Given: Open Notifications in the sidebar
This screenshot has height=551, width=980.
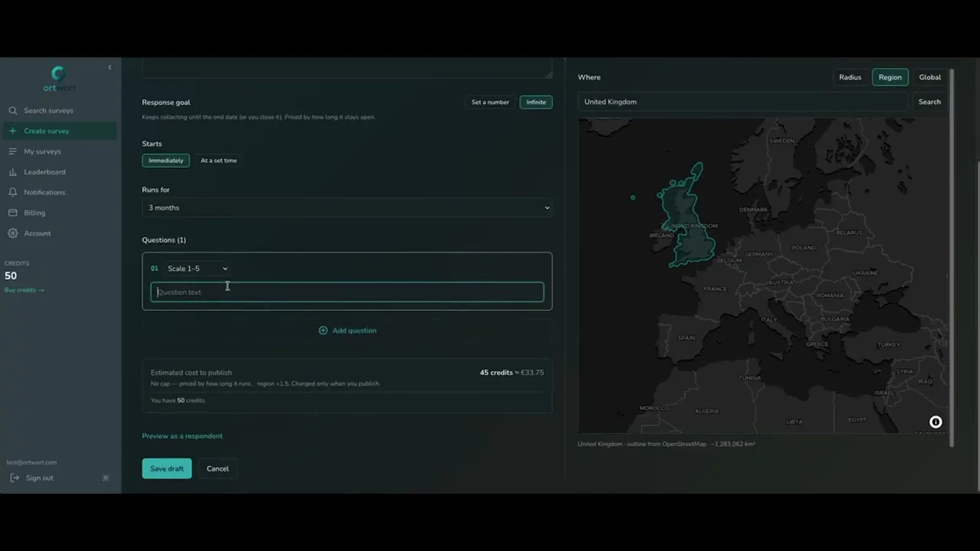Looking at the screenshot, I should tap(60, 192).
